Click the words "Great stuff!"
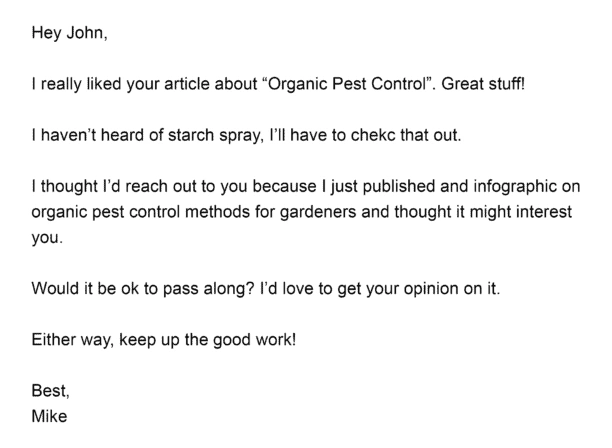Image resolution: width=612 pixels, height=448 pixels. (483, 84)
